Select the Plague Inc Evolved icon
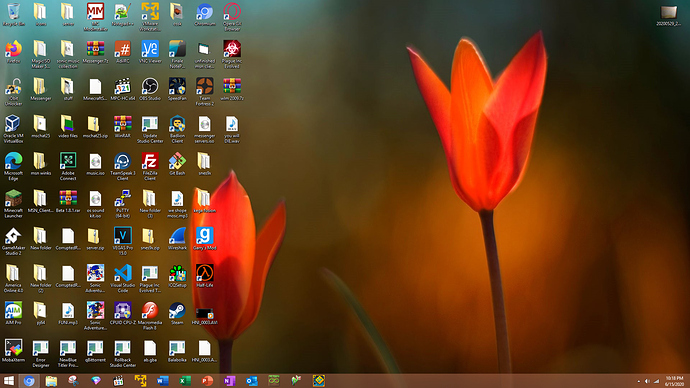This screenshot has width=690, height=388. [232, 54]
